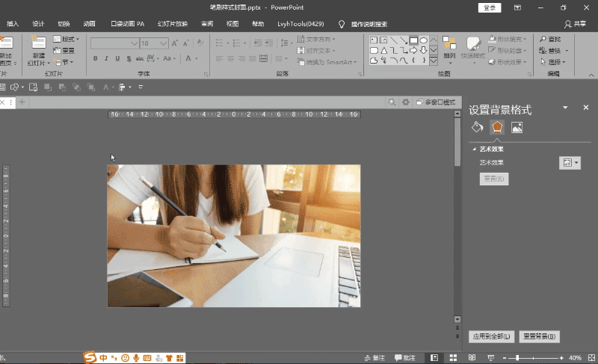Apply text shadow S button
598x364 pixels.
coord(129,58)
